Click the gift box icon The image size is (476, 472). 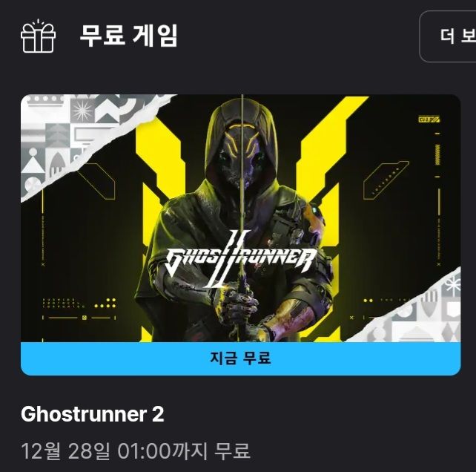38,36
